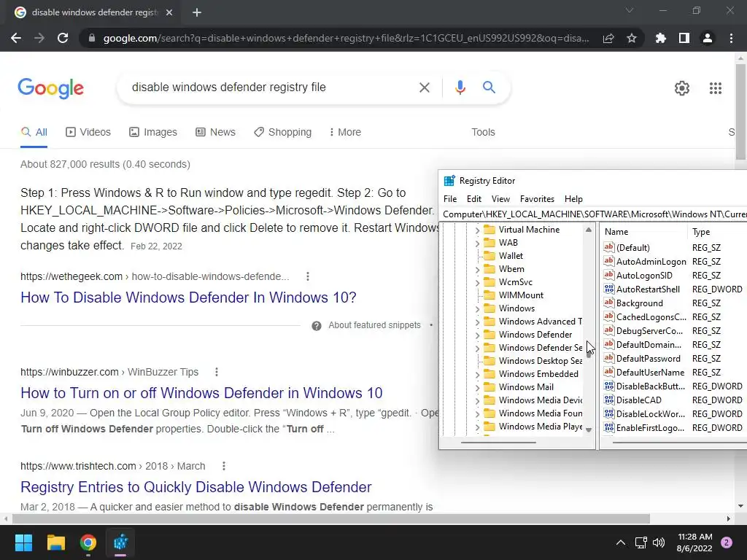Open Windows Start menu
This screenshot has width=747, height=560.
tap(23, 542)
